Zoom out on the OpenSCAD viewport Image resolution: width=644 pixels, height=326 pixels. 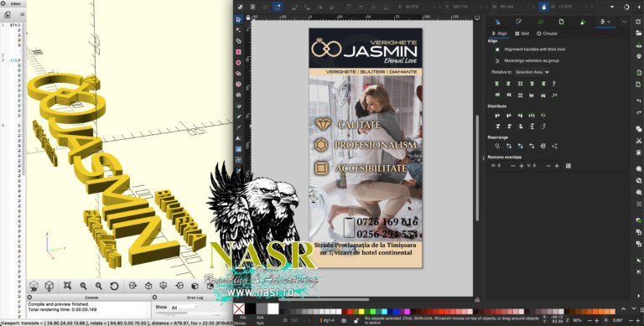click(x=99, y=286)
